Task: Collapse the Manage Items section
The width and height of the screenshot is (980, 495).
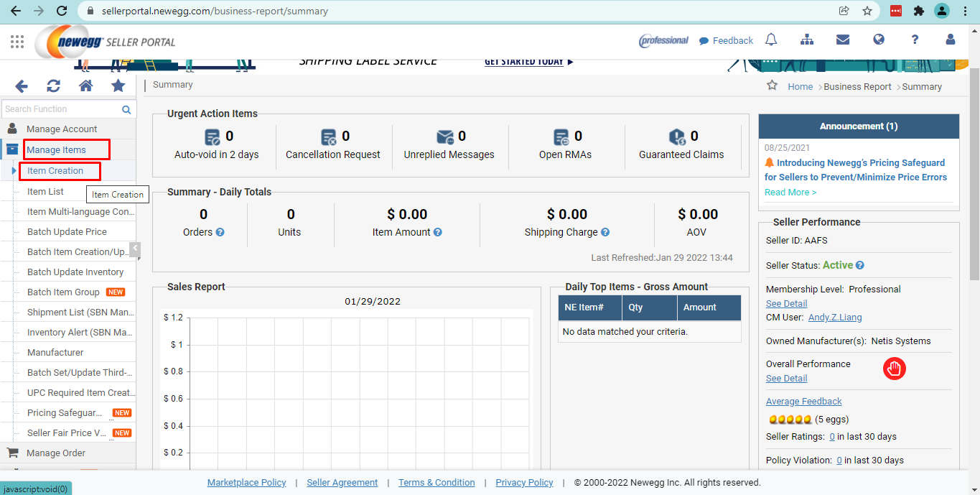Action: click(x=68, y=149)
